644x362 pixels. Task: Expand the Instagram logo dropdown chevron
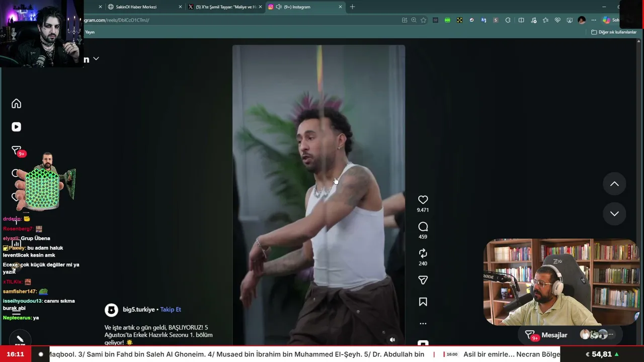pos(96,59)
